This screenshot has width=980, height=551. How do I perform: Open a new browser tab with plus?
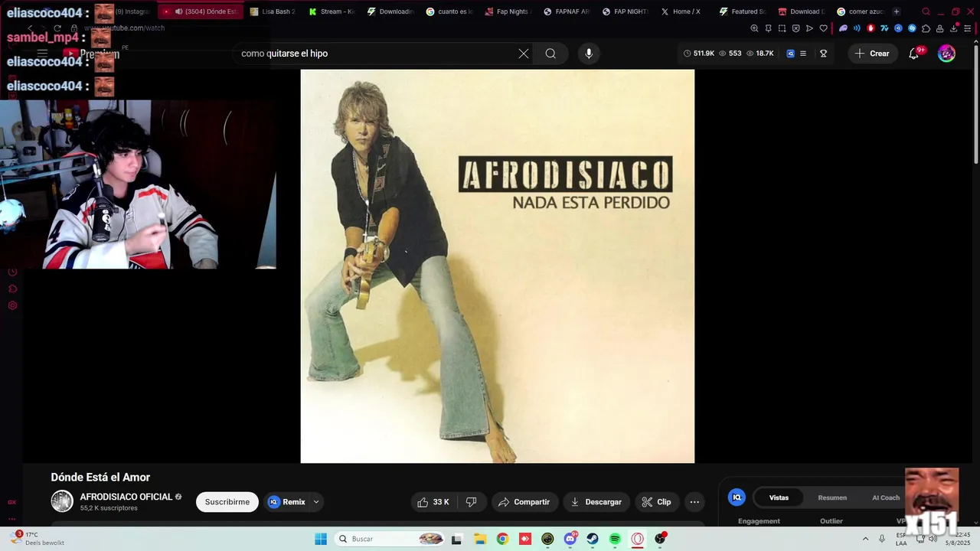(897, 11)
